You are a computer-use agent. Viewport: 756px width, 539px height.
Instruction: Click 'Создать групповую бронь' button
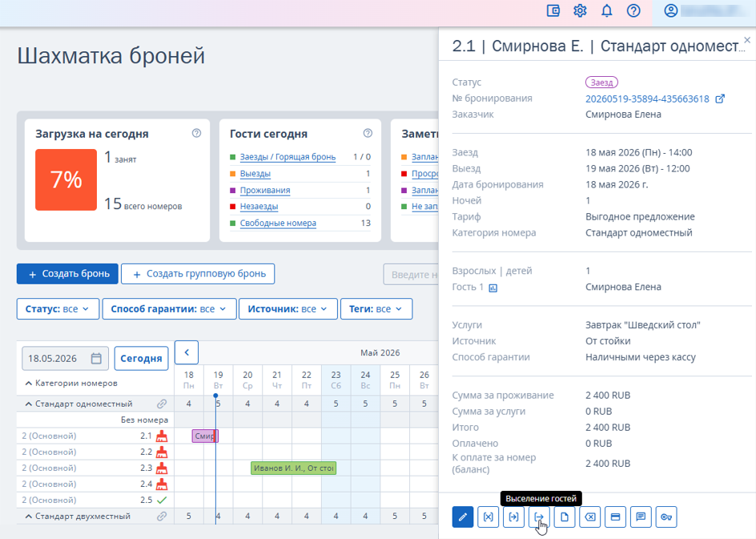pos(198,274)
